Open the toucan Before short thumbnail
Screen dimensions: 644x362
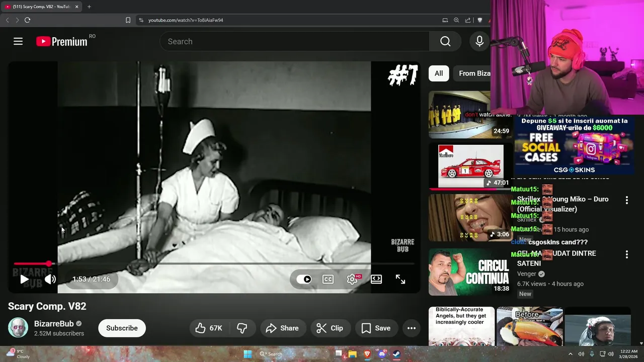(x=529, y=326)
